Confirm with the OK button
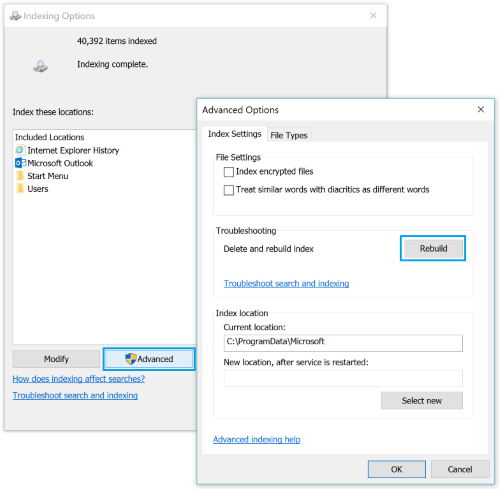 click(x=397, y=469)
